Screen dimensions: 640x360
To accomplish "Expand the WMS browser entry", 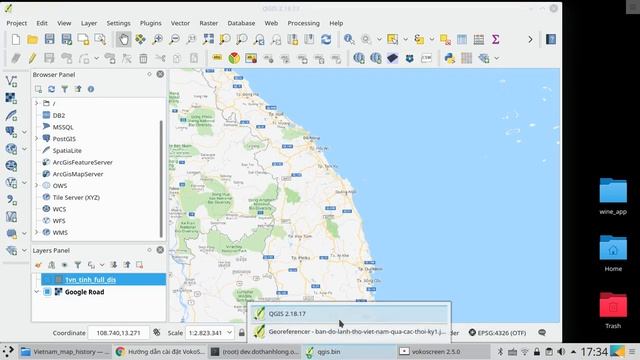I will pyautogui.click(x=37, y=233).
